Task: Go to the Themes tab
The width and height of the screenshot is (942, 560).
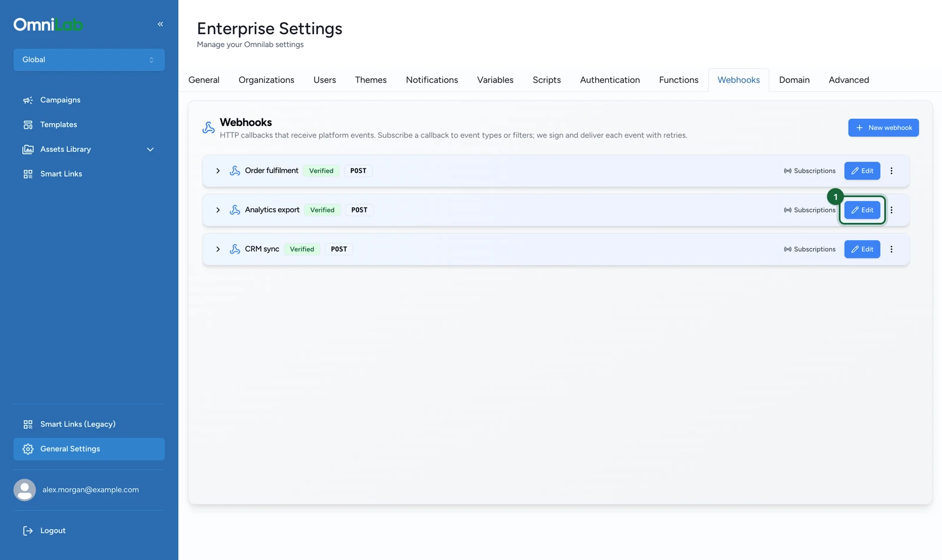Action: [x=371, y=80]
